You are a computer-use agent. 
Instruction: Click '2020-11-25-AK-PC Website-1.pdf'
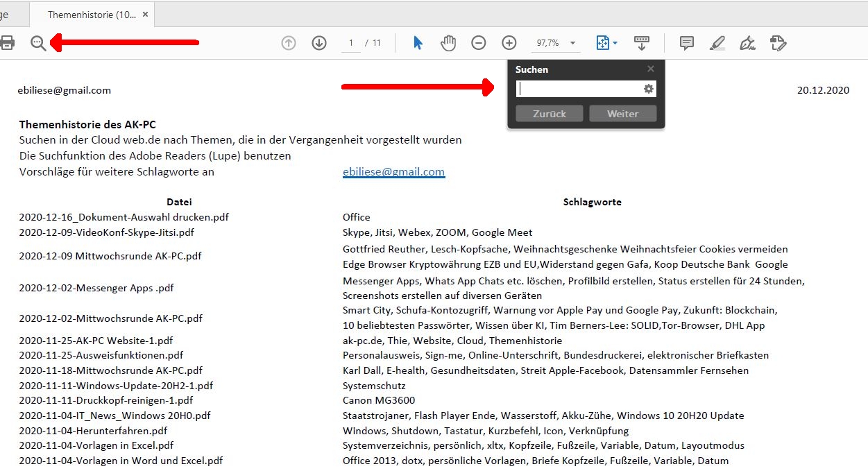tap(96, 341)
